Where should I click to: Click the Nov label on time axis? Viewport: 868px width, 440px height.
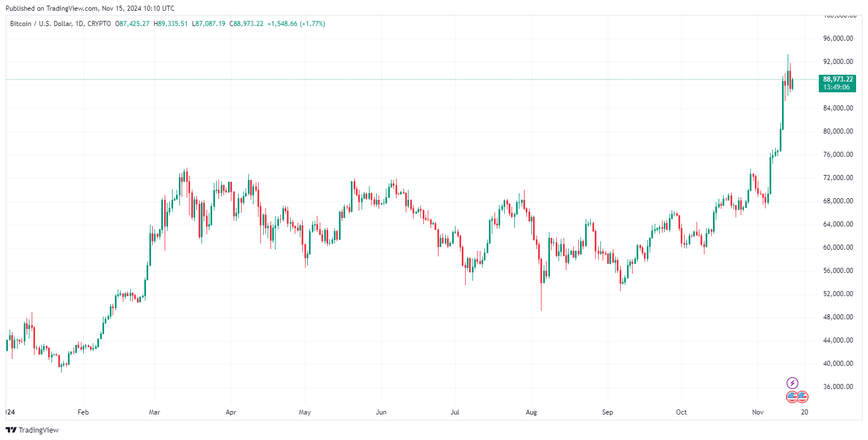(x=758, y=412)
